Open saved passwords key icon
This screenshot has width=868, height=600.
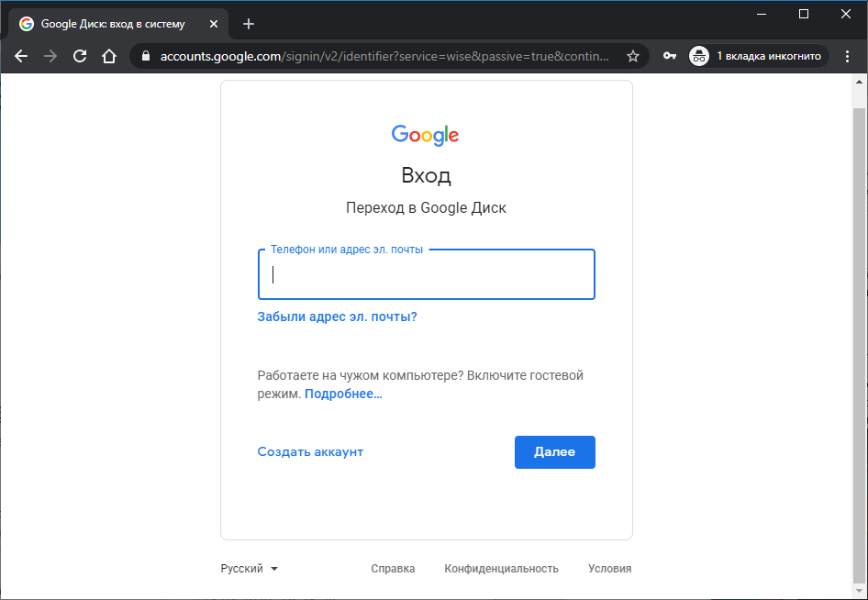669,56
